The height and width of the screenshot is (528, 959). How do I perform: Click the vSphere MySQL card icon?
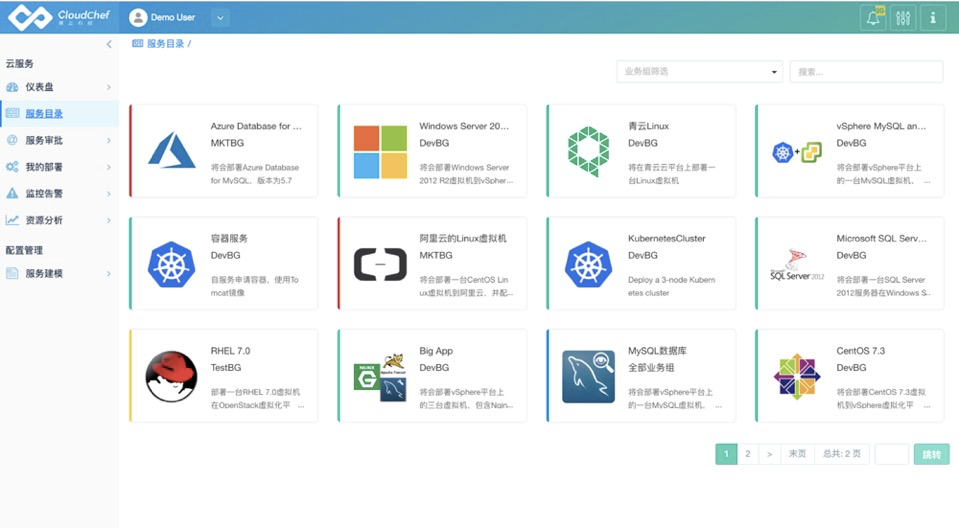coord(797,152)
